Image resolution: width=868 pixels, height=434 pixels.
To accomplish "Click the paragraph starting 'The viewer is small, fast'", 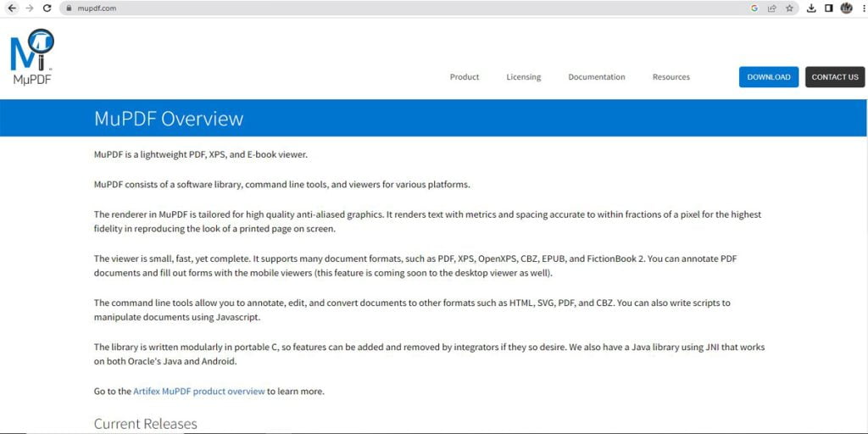I will (x=415, y=265).
